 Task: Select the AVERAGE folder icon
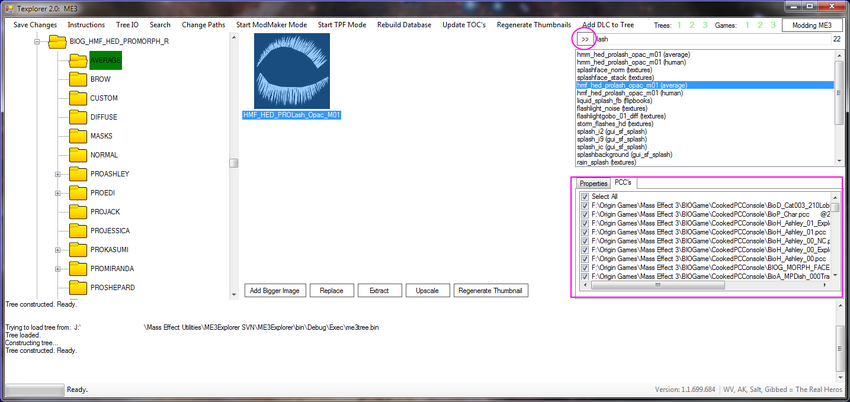(x=78, y=60)
